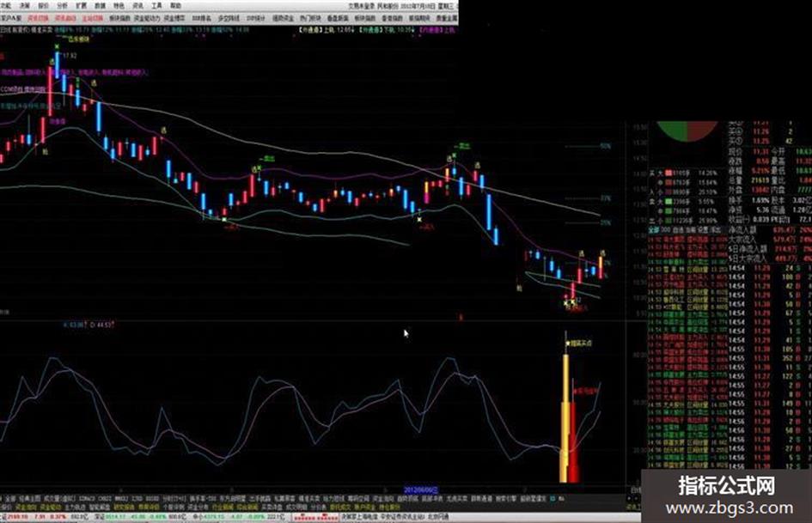Click the 换手 label in the quote panel
Viewport: 812px width, 523px height.
click(736, 200)
